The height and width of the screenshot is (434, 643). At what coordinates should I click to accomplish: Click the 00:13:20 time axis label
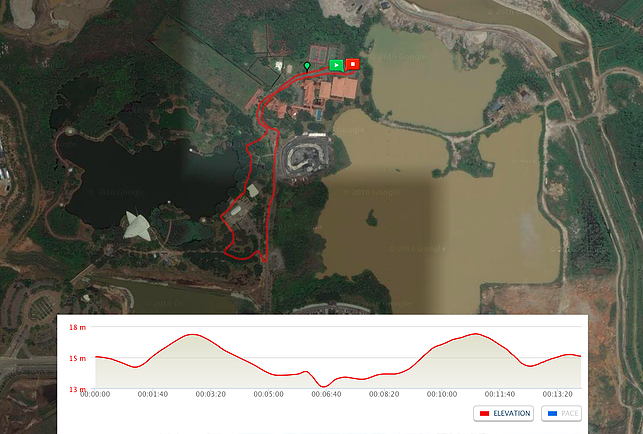pyautogui.click(x=557, y=394)
